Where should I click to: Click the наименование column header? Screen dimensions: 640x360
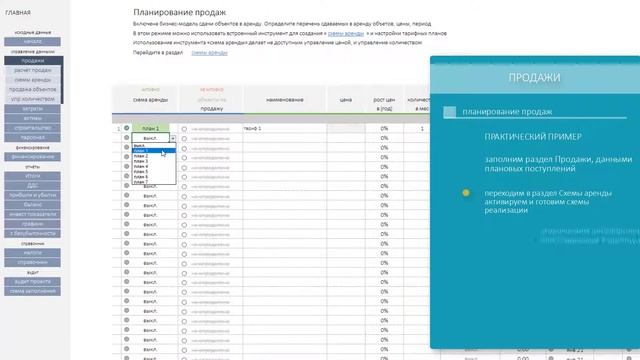coord(284,100)
